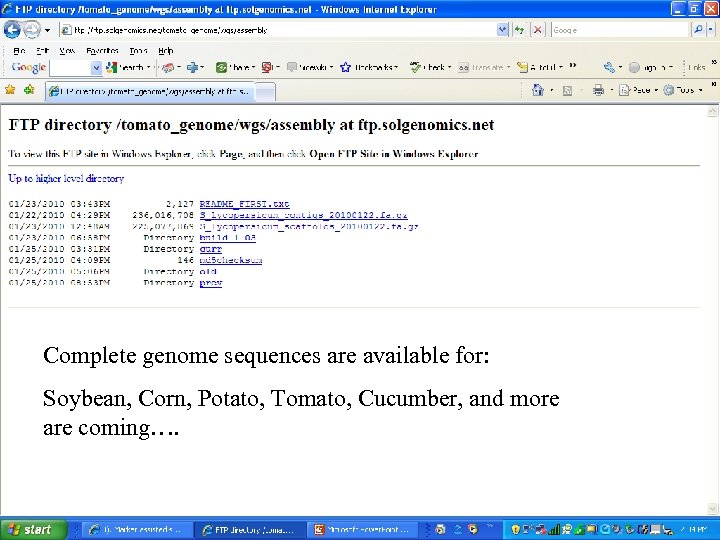Open the README_FIRST.txt link
This screenshot has height=540, width=720.
point(244,204)
